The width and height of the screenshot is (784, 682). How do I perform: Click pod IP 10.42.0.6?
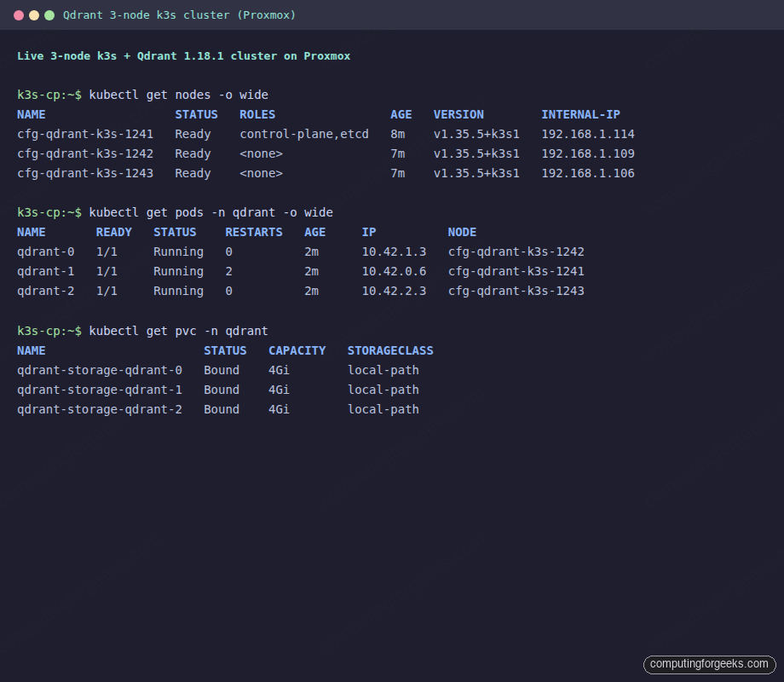click(394, 271)
